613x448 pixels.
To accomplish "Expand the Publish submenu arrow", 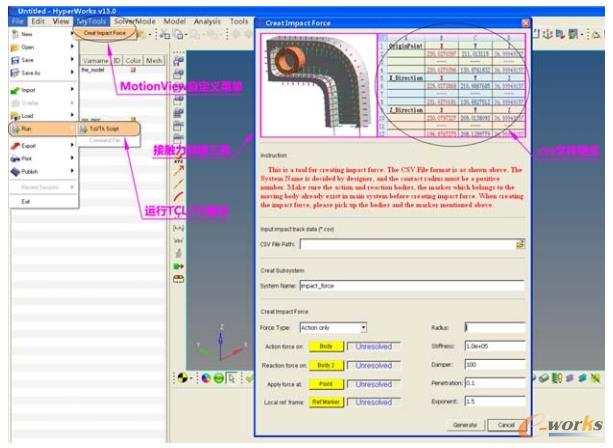I will coord(72,171).
